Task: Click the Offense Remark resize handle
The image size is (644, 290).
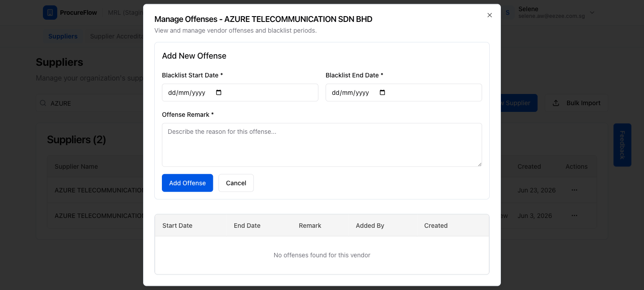Action: pyautogui.click(x=479, y=164)
